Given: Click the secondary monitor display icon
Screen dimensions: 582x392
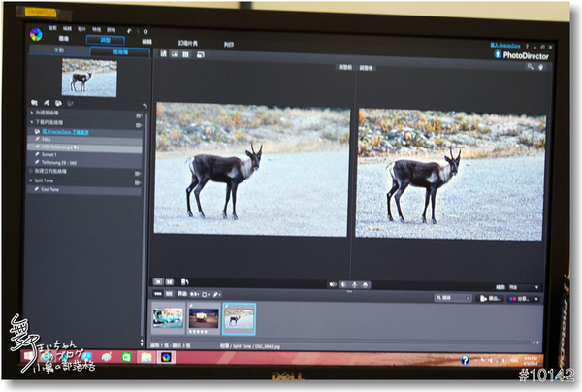Looking at the screenshot, I should pos(201,55).
